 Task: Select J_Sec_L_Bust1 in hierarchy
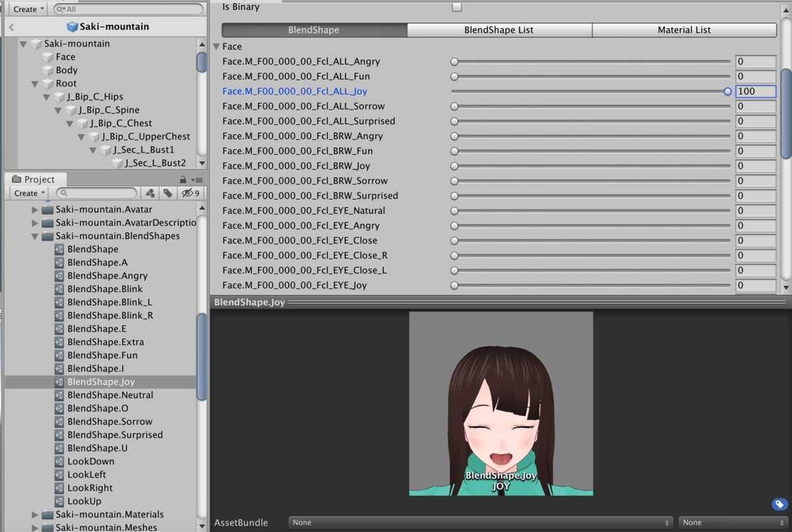click(143, 150)
